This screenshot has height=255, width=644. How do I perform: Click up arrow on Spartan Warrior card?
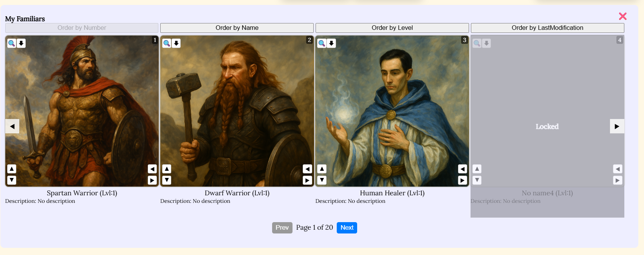pyautogui.click(x=12, y=169)
